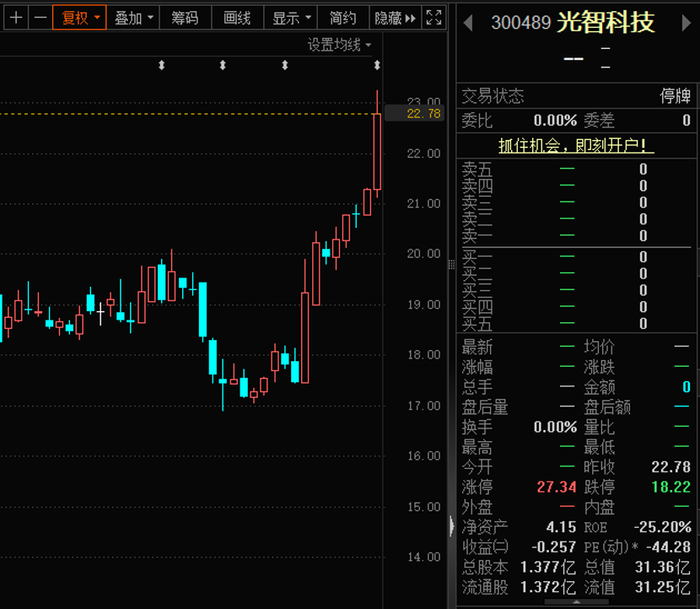
Task: Click the 23.00 axis price label
Action: [423, 101]
